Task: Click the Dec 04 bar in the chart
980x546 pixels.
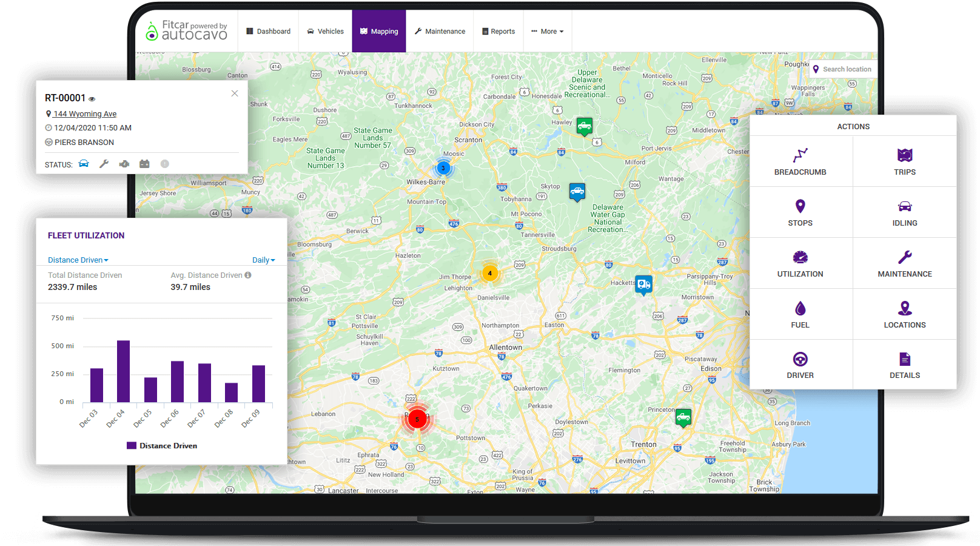Action: tap(123, 371)
